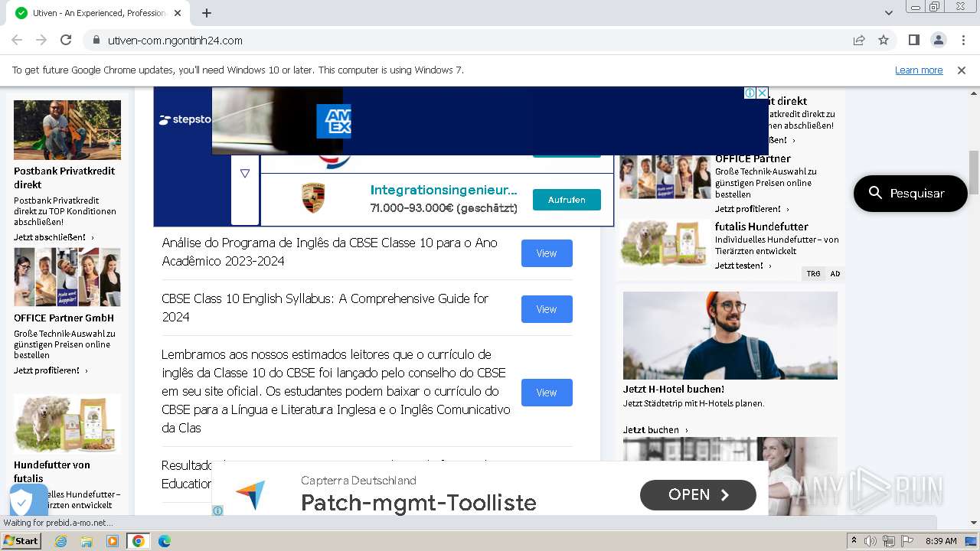Open volume control in tray
The width and height of the screenshot is (980, 551).
coord(871,541)
